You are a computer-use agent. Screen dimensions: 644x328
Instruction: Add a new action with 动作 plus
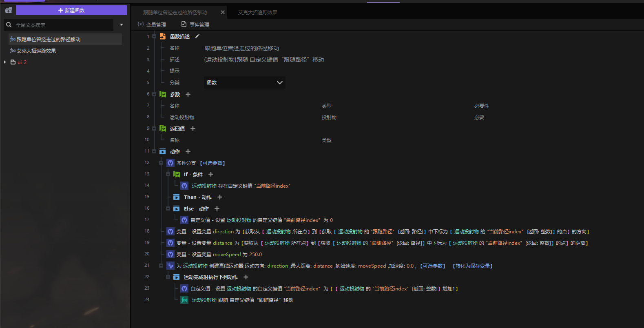click(188, 151)
